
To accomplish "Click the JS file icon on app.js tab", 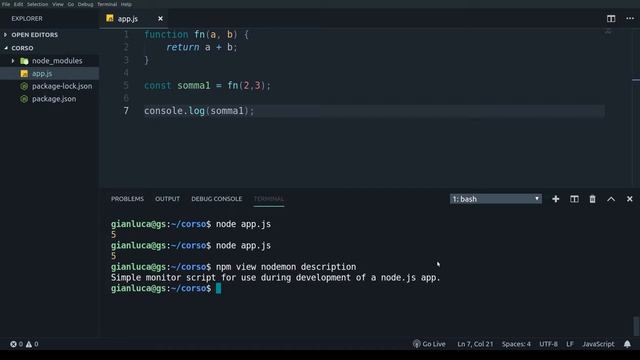I will point(110,18).
